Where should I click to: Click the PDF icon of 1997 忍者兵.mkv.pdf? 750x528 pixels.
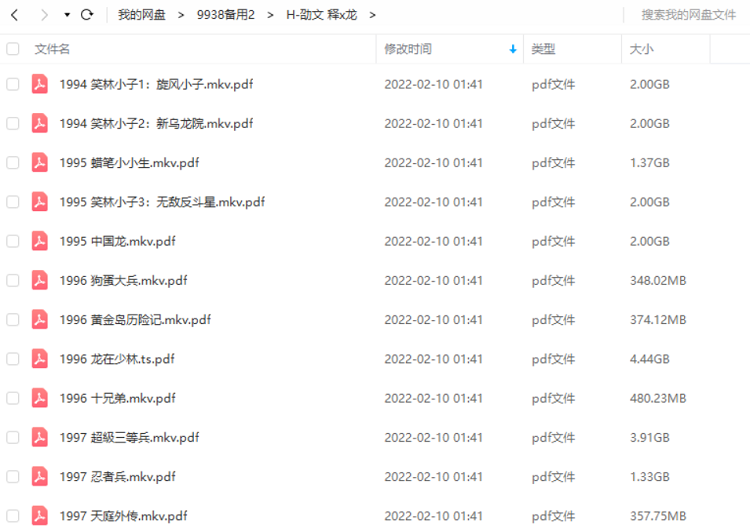pyautogui.click(x=40, y=476)
